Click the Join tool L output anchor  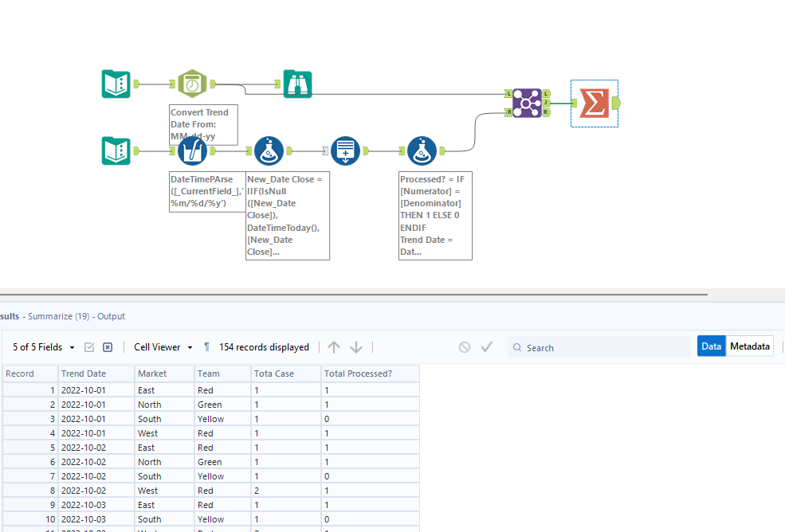546,94
